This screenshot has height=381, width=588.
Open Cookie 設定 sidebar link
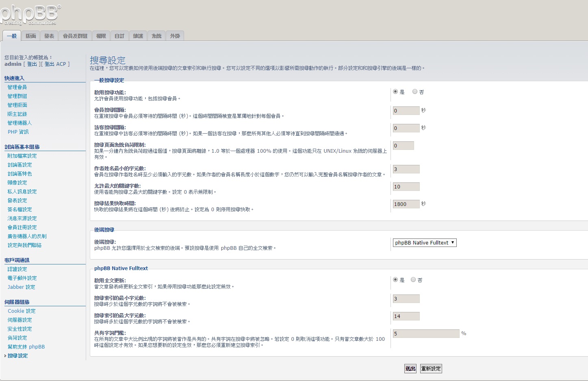pos(22,311)
